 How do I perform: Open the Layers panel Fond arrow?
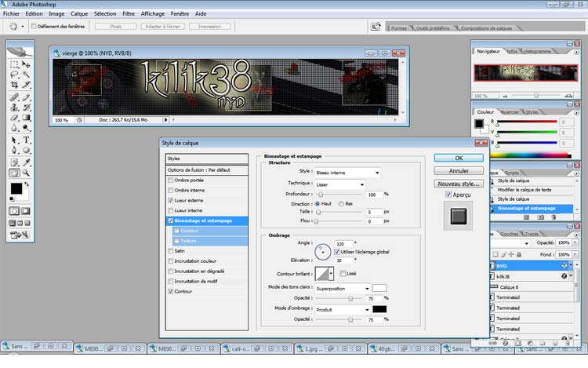click(575, 254)
